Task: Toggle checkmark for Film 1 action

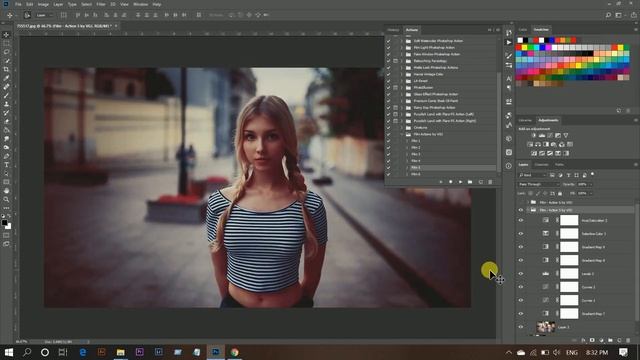Action: 388,141
